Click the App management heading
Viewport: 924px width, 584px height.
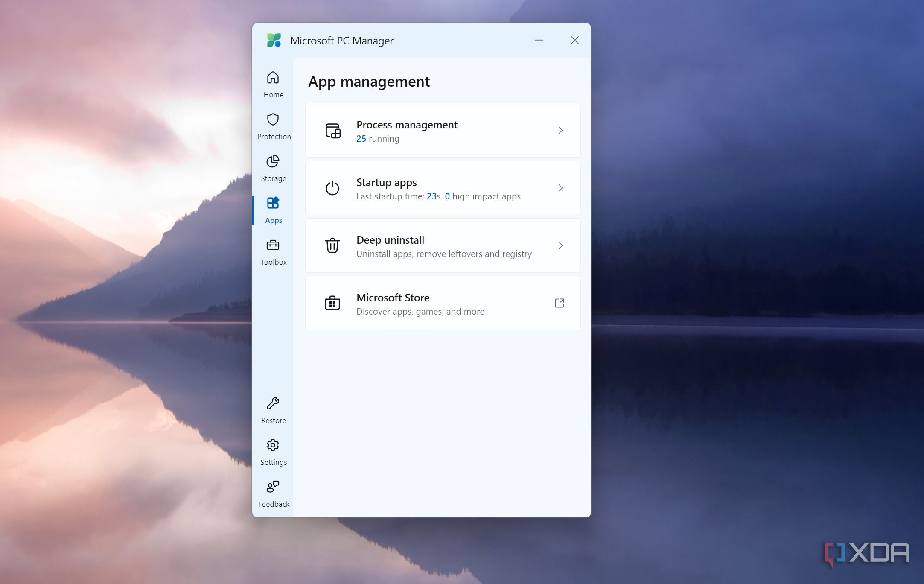tap(369, 82)
